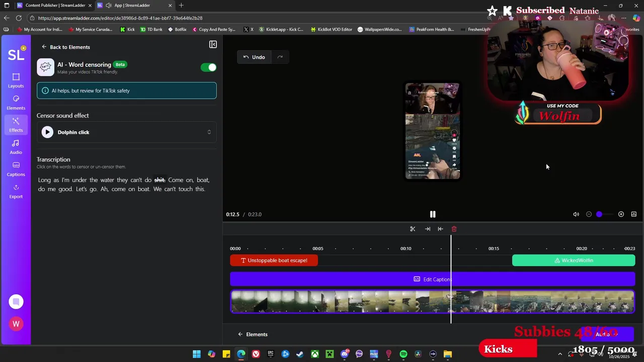The height and width of the screenshot is (362, 644).
Task: Adjust the timeline zoom slider handle
Action: [599, 214]
